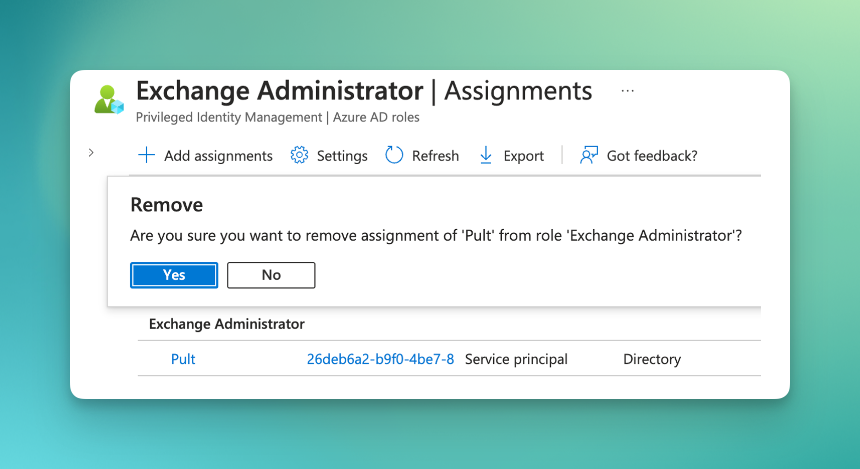This screenshot has height=469, width=860.
Task: Open the Settings gear icon
Action: tap(299, 155)
